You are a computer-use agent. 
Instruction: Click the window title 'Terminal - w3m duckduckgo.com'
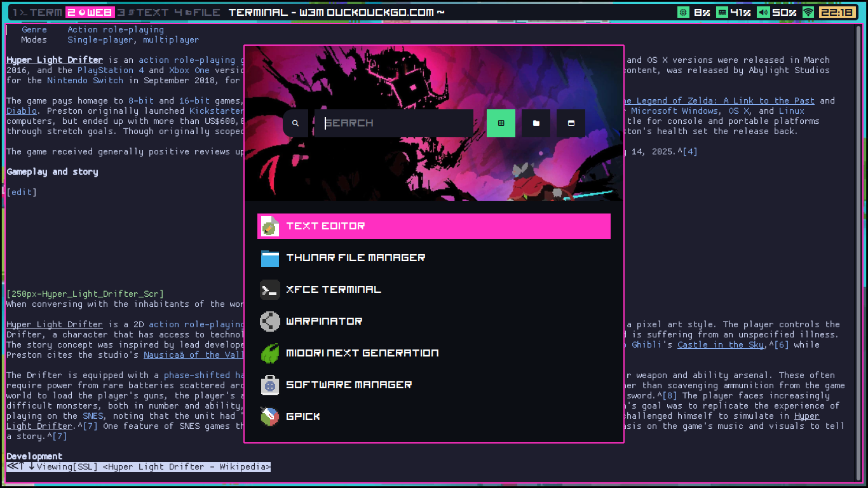pyautogui.click(x=336, y=12)
